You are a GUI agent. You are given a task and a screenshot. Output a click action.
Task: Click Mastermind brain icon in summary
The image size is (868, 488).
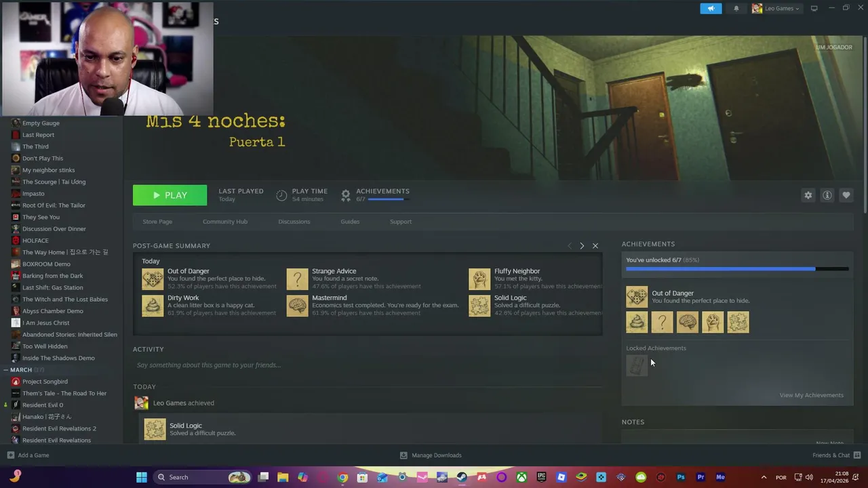pyautogui.click(x=297, y=306)
